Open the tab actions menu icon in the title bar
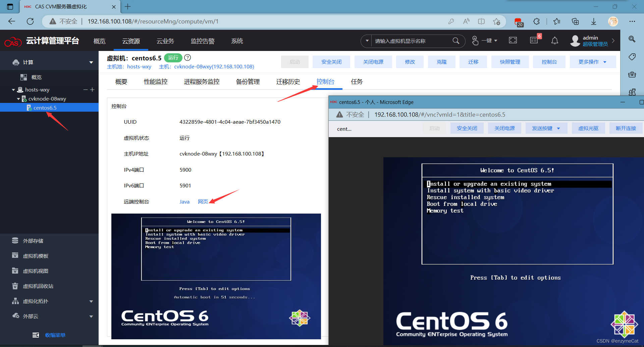 tap(10, 6)
